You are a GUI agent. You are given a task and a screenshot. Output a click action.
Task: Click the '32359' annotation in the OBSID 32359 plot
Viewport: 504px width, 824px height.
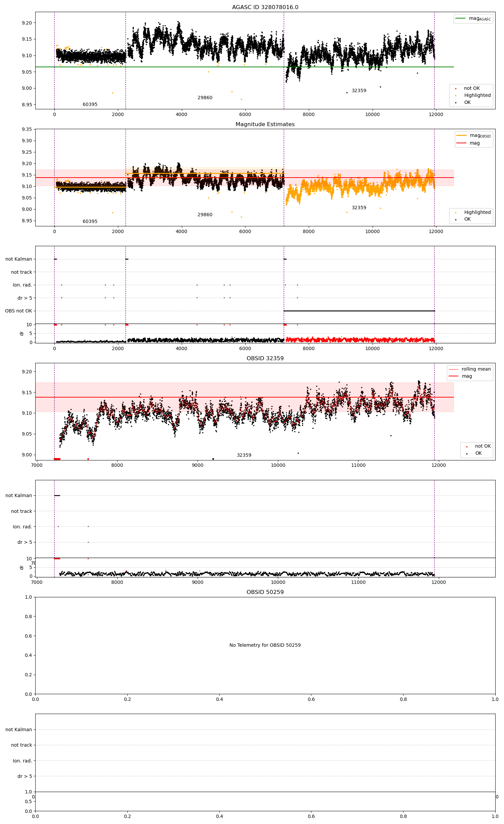[x=244, y=455]
